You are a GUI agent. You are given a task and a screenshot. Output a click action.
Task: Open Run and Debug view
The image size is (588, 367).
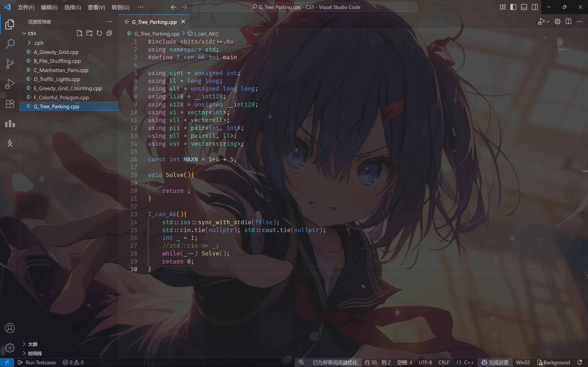pos(10,84)
